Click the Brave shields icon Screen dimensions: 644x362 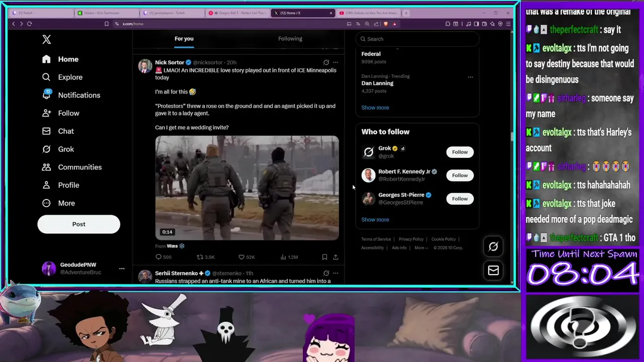[386, 24]
